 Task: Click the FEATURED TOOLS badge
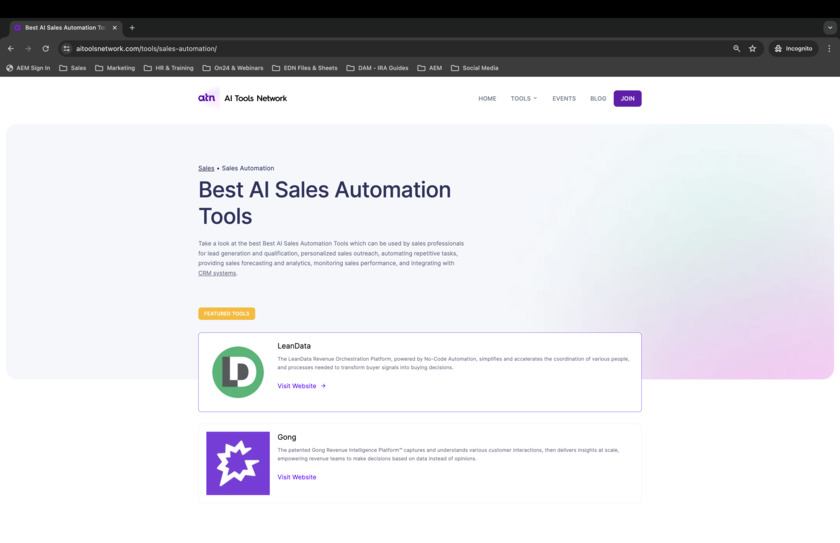click(x=227, y=314)
